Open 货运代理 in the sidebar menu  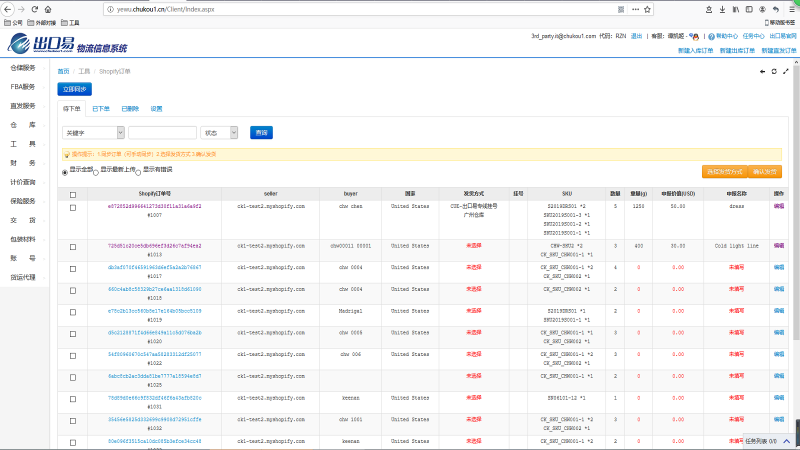[x=24, y=277]
